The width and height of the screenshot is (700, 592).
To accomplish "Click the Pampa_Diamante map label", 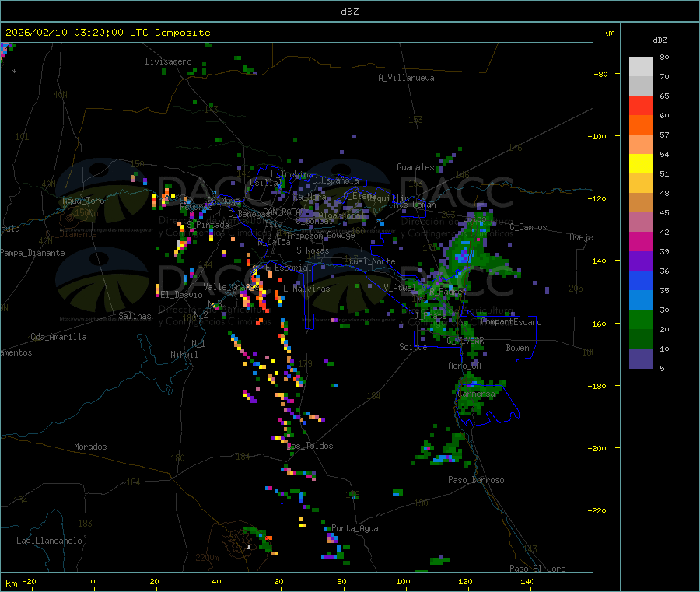I will [33, 253].
